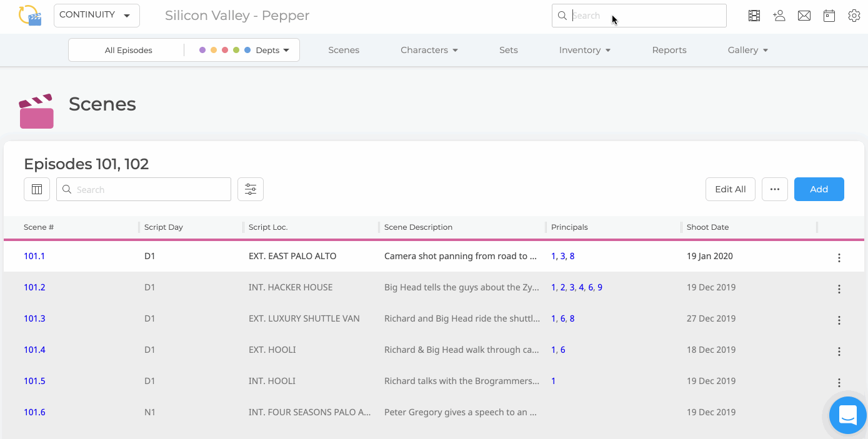Click '18 Dec 2019' shoot date
This screenshot has width=868, height=439.
click(x=711, y=350)
